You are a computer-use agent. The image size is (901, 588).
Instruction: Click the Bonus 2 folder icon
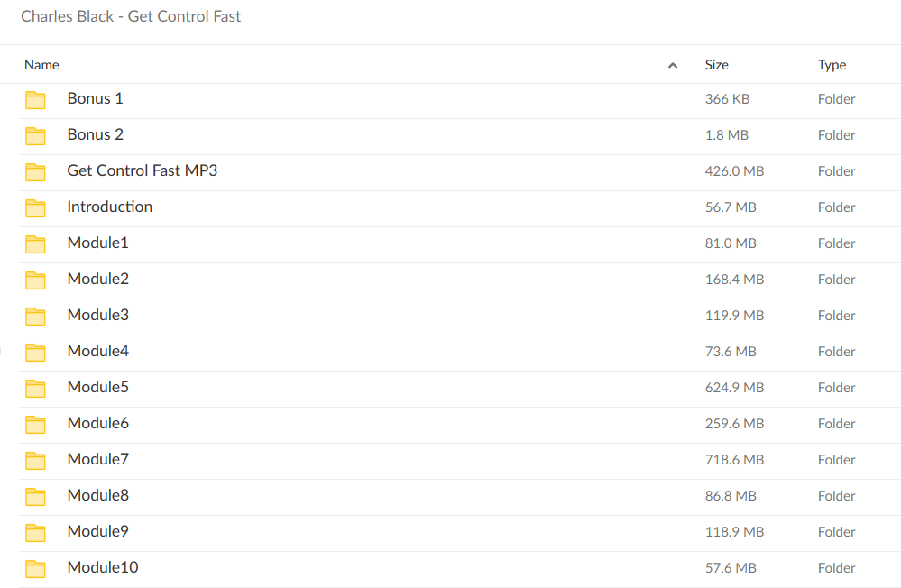tap(35, 135)
